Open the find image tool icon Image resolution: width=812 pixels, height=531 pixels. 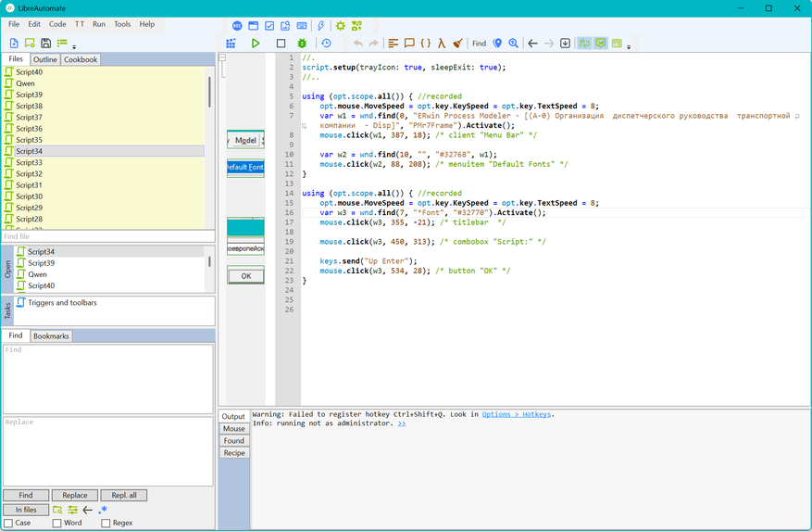click(x=285, y=25)
